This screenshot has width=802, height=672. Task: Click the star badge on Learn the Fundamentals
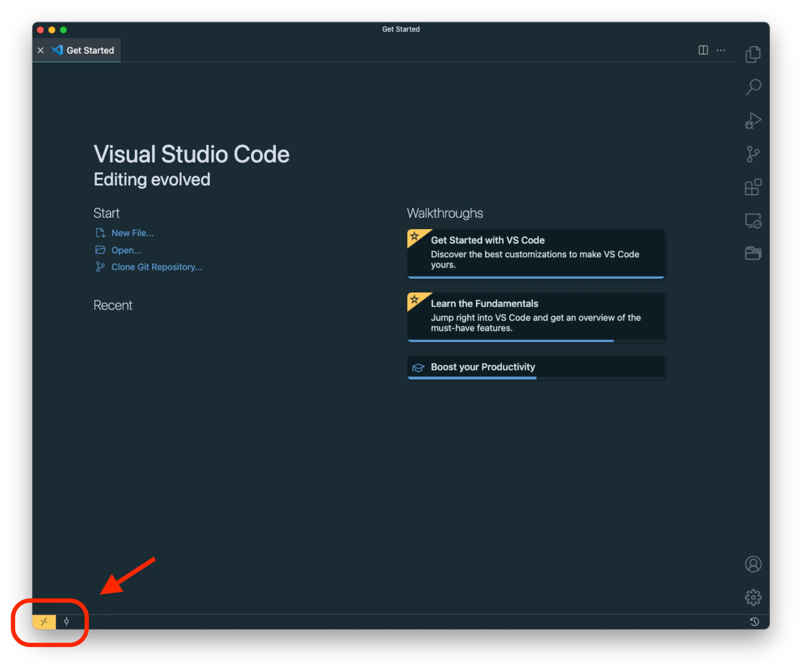pos(415,299)
